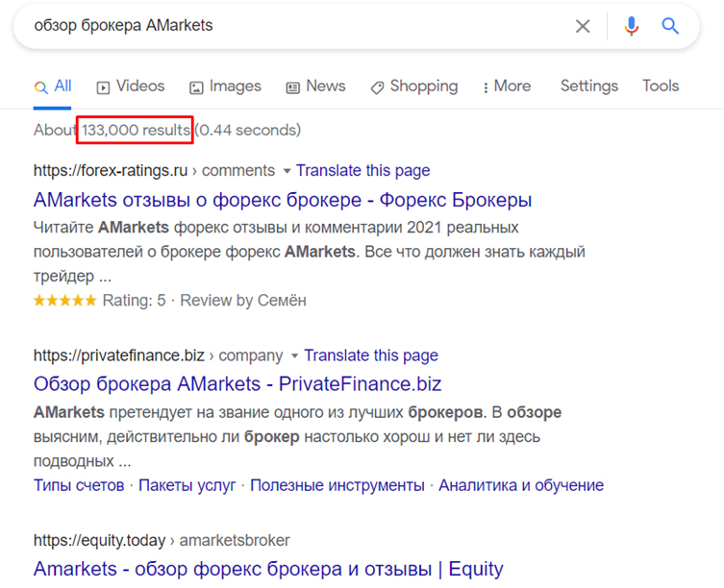This screenshot has width=724, height=588.
Task: Expand the dropdown arrow next to forex-ratings.ru
Action: click(286, 171)
